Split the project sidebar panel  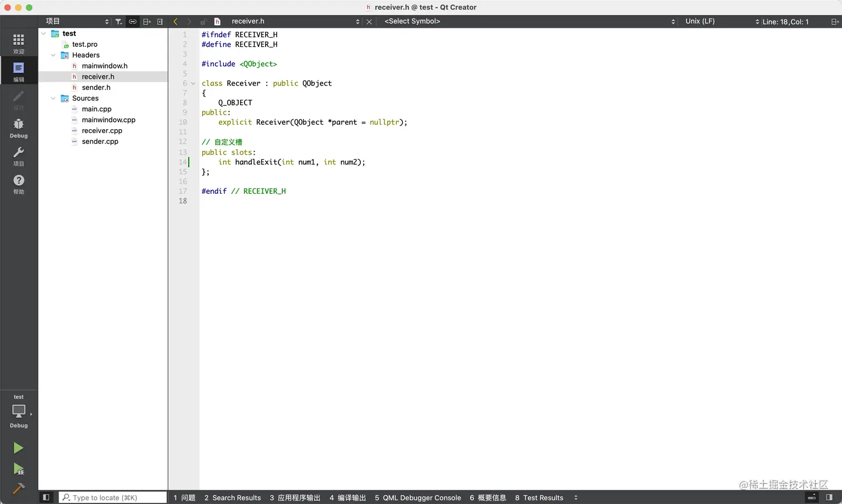pos(147,22)
